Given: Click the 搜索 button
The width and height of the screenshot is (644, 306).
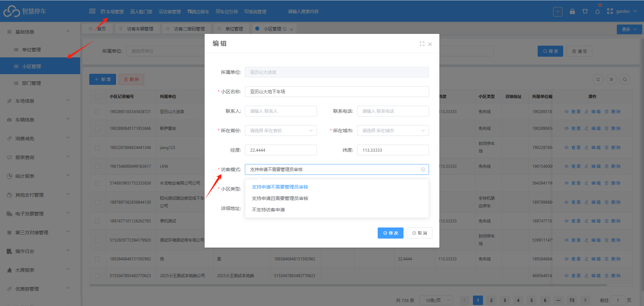Looking at the screenshot, I should pyautogui.click(x=550, y=51).
